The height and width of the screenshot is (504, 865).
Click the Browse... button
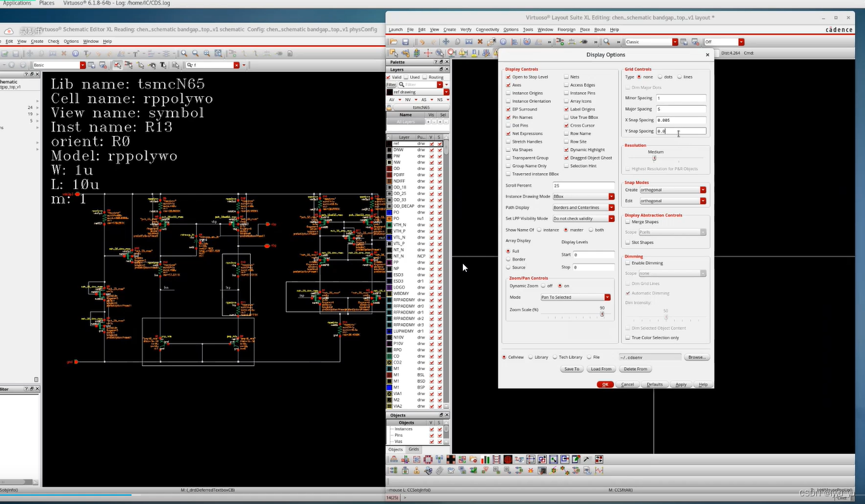[696, 357]
